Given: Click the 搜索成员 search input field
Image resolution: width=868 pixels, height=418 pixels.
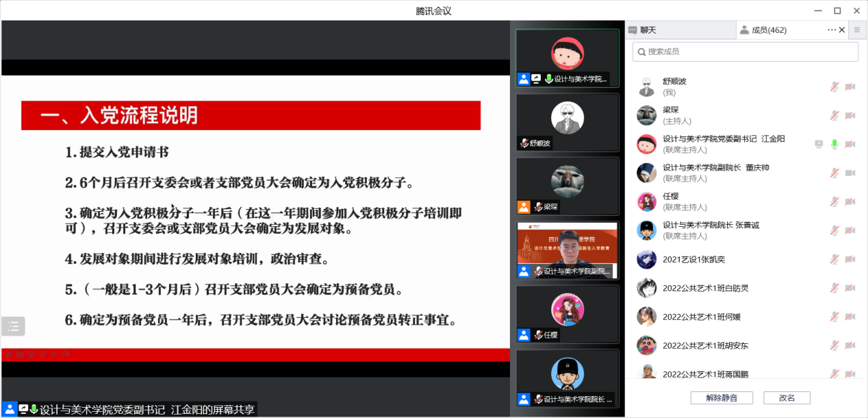Looking at the screenshot, I should 750,52.
